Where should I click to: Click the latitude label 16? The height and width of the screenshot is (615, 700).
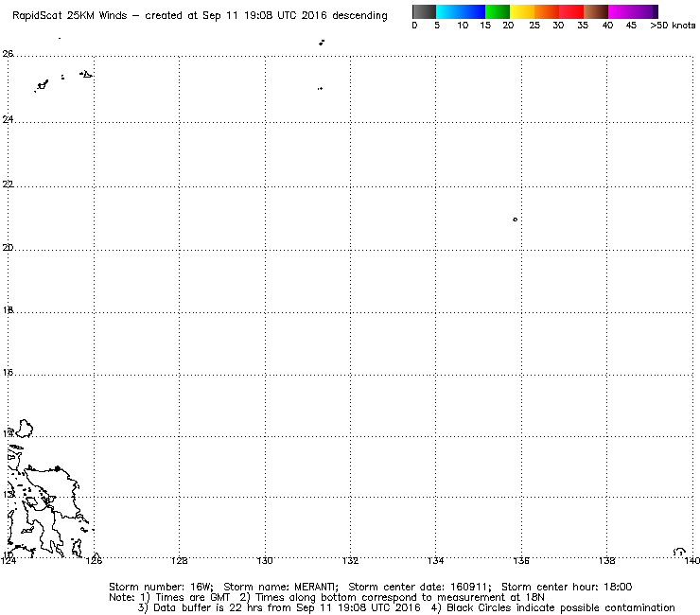(8, 372)
